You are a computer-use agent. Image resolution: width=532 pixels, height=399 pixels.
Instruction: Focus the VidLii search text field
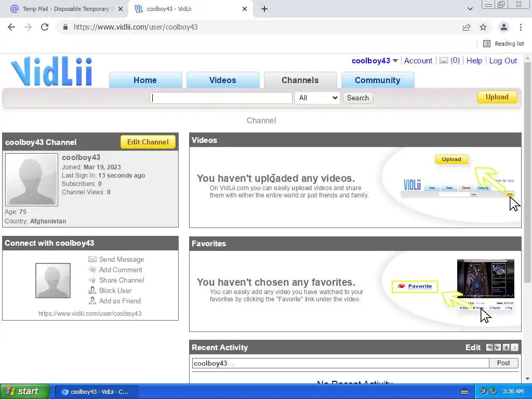(x=221, y=98)
